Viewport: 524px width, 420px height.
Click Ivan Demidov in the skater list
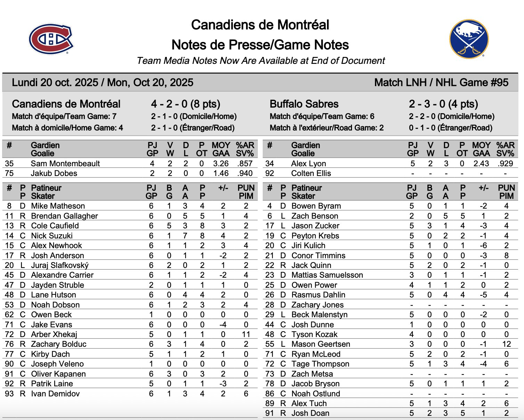tap(55, 394)
